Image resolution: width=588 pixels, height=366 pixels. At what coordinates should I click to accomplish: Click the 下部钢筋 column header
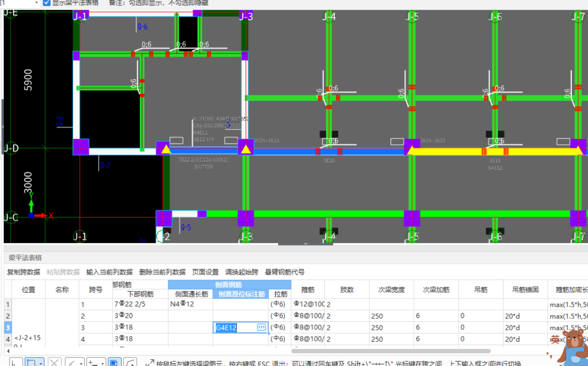click(x=140, y=294)
